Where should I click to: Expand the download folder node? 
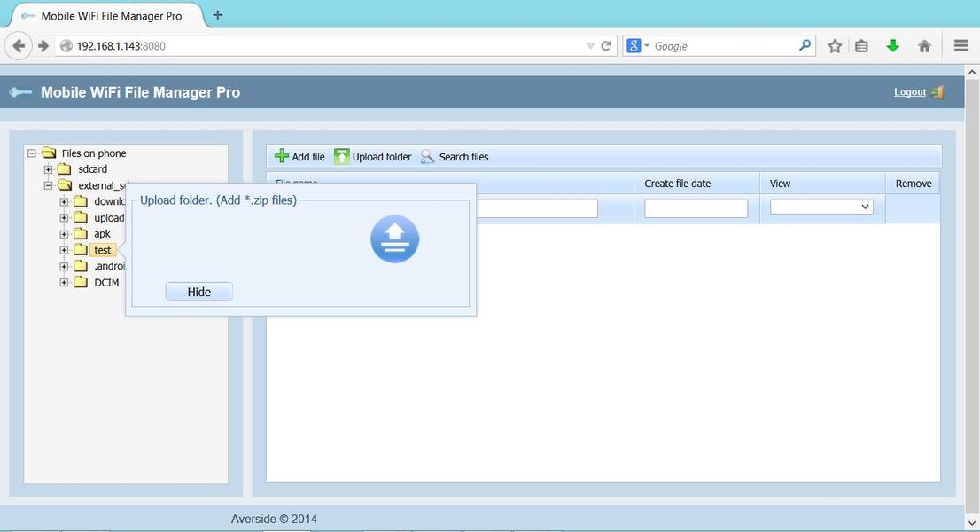pos(64,201)
